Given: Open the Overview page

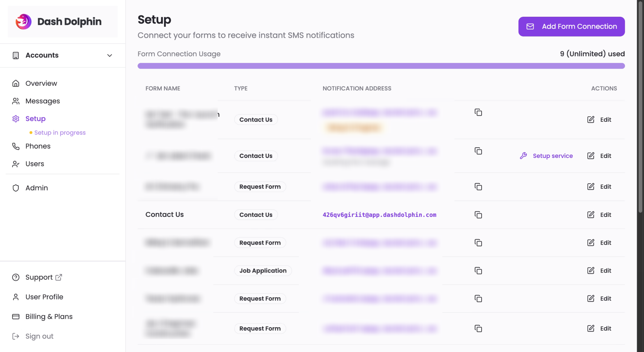Looking at the screenshot, I should click(x=41, y=83).
